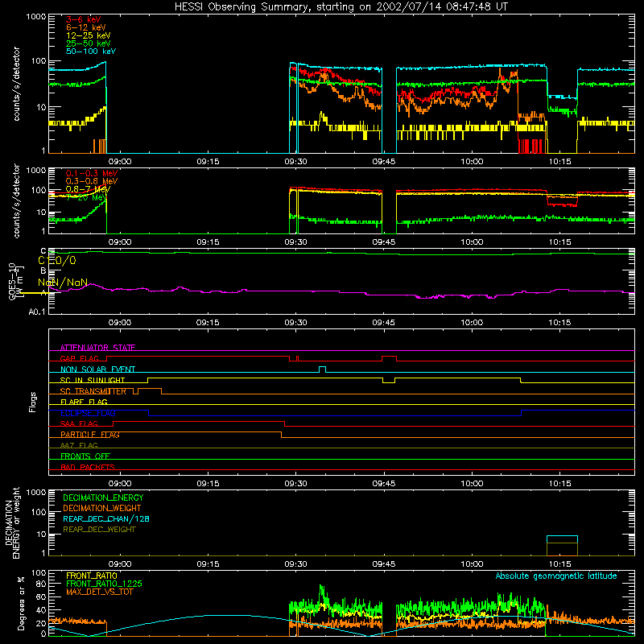Viewport: 644px width, 644px height.
Task: Select the ATTENUATOR_STATE flag label
Action: [97, 348]
